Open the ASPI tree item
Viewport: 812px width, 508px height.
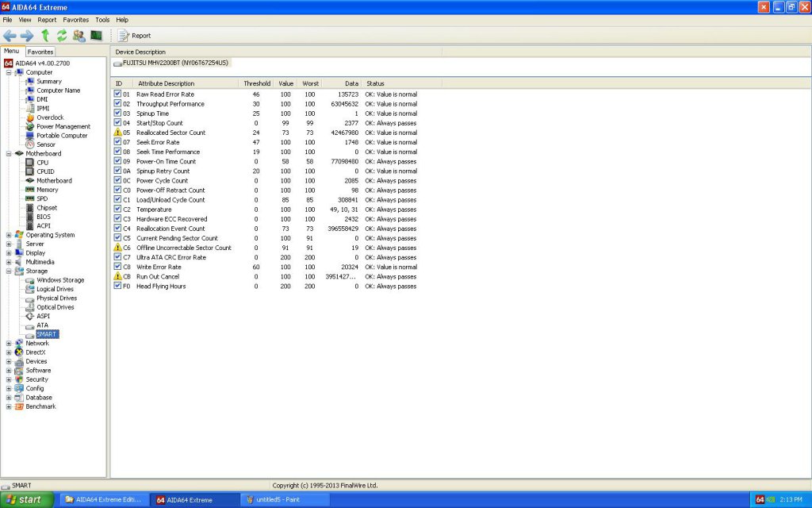tap(43, 316)
